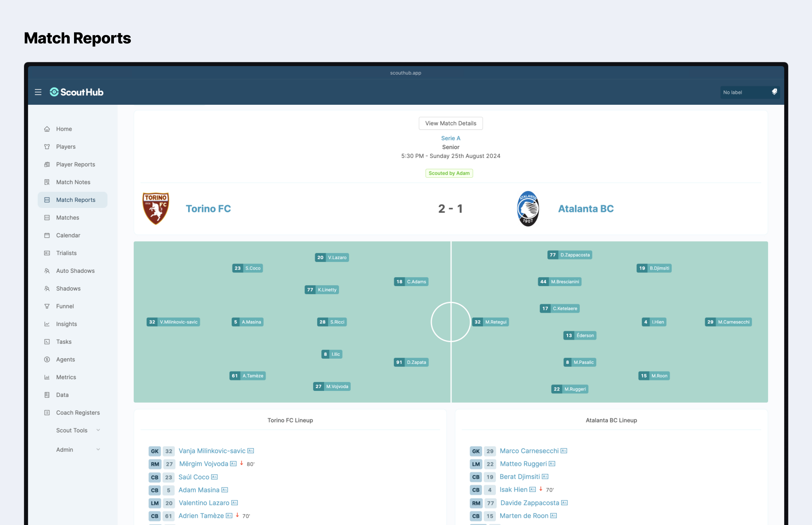Toggle the hamburger sidebar menu icon

38,92
